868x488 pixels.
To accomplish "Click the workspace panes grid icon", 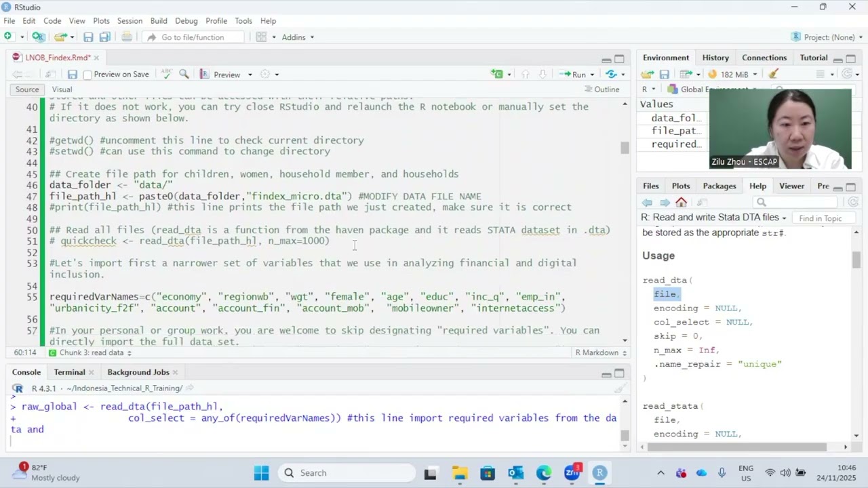I will pyautogui.click(x=261, y=37).
